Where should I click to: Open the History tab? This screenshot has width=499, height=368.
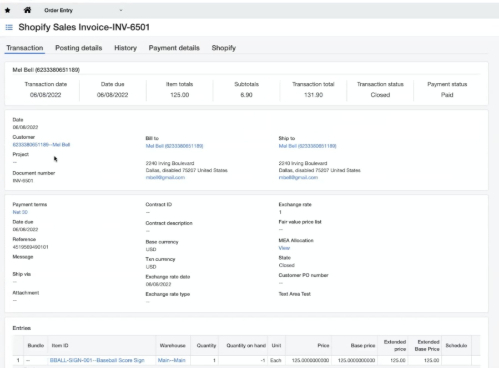(x=126, y=48)
